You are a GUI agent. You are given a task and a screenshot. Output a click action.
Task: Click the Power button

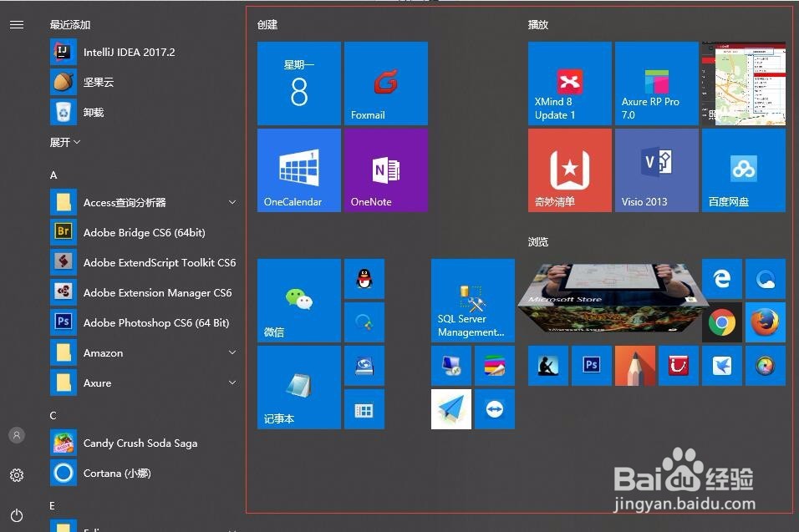17,515
